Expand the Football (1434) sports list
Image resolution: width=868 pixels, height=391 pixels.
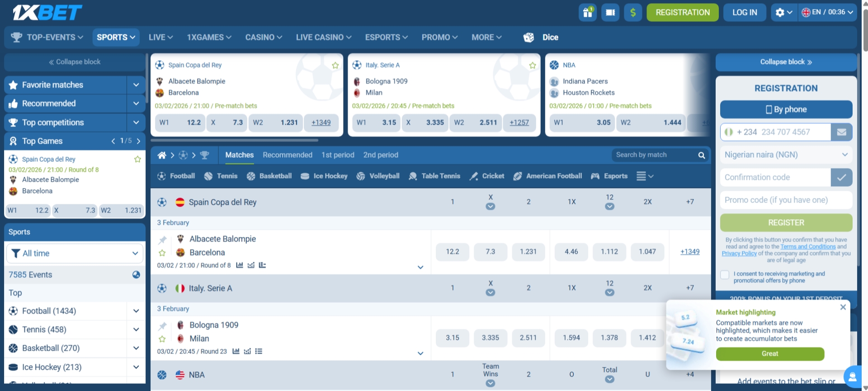pos(136,311)
